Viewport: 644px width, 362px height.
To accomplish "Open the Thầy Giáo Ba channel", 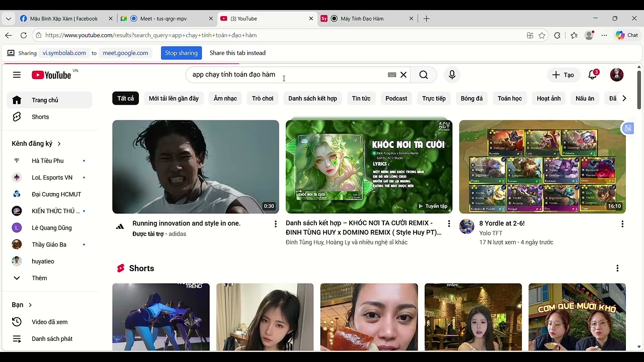I will (x=49, y=244).
